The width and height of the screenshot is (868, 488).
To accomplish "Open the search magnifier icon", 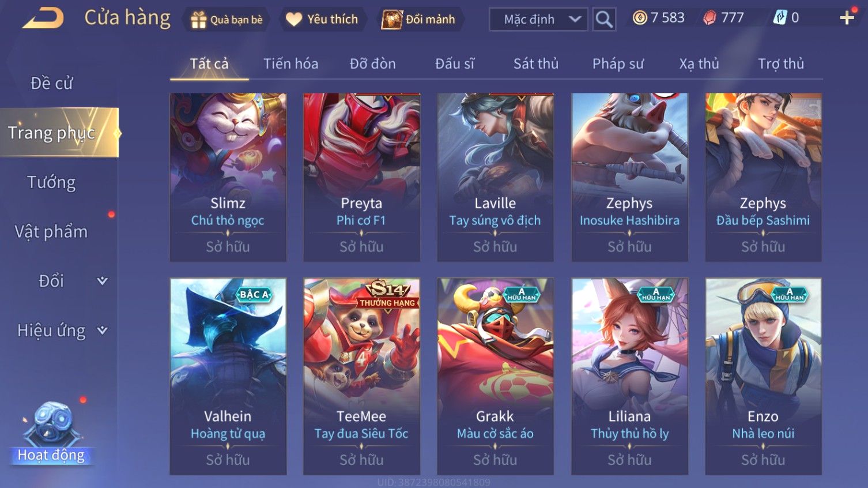I will click(x=604, y=20).
